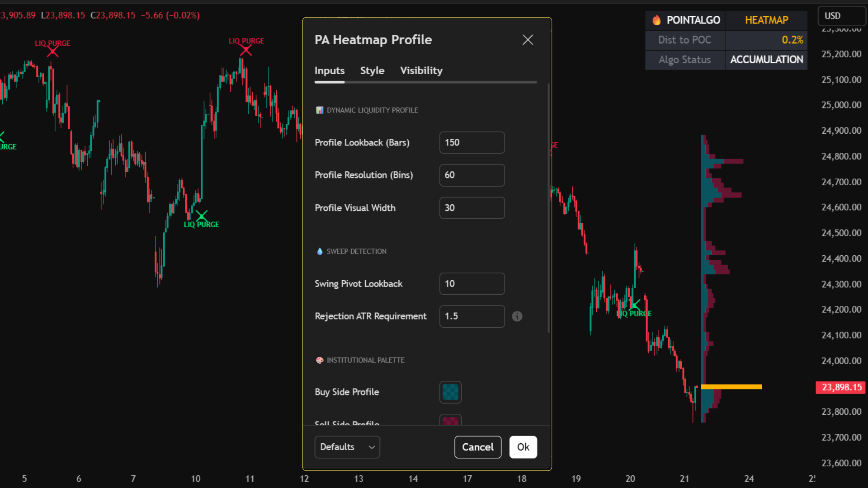Click the red LIQ PURGE marker near 11
The image size is (868, 488).
[245, 50]
